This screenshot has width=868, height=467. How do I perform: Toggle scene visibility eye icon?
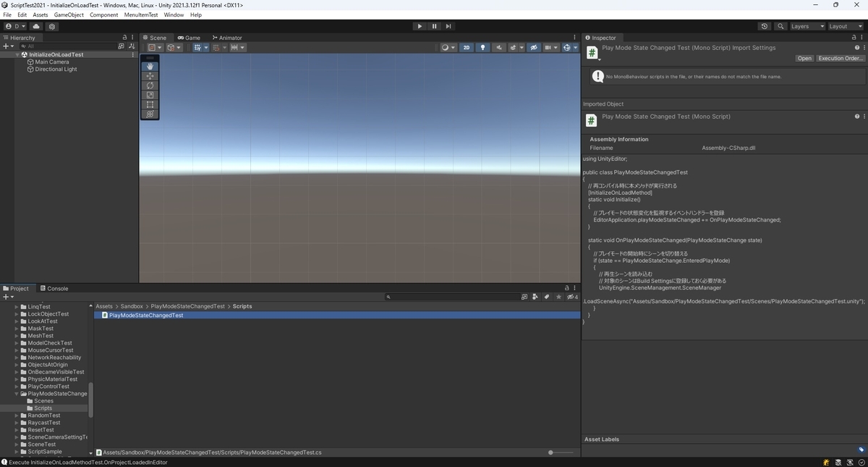click(534, 48)
